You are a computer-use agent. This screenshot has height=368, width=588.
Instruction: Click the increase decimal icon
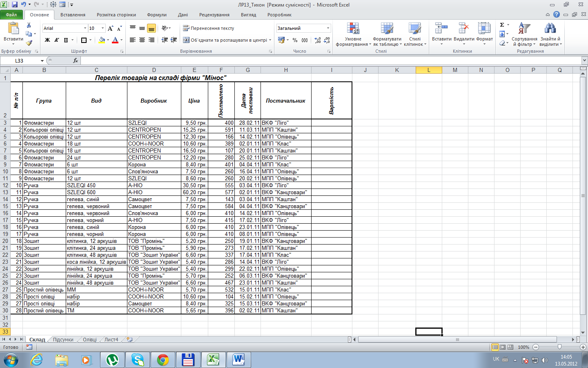click(318, 40)
